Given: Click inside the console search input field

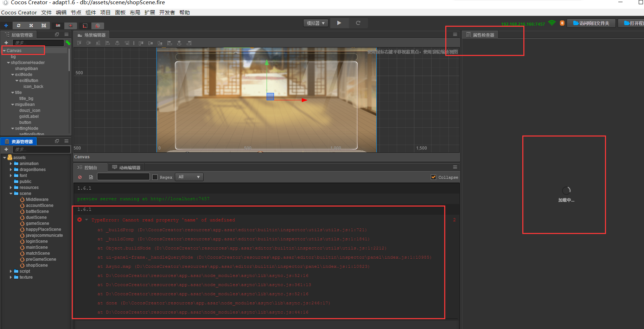Looking at the screenshot, I should 123,177.
